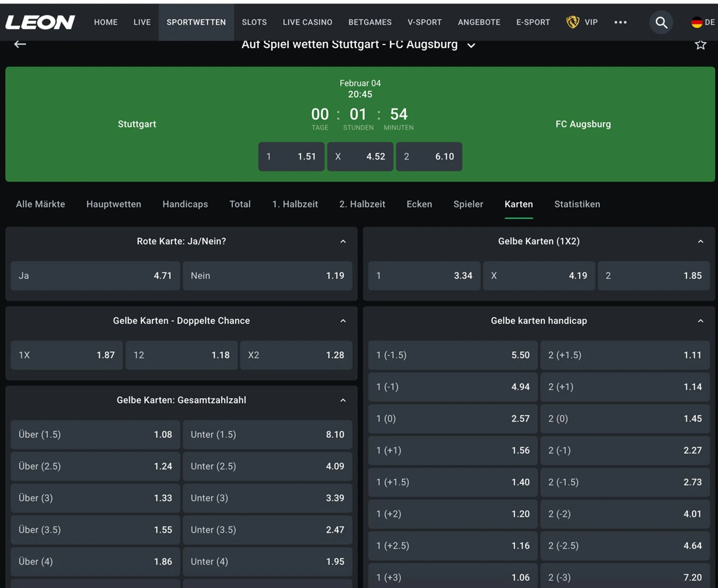Expand the match title dropdown chevron
The height and width of the screenshot is (588, 718).
(471, 46)
